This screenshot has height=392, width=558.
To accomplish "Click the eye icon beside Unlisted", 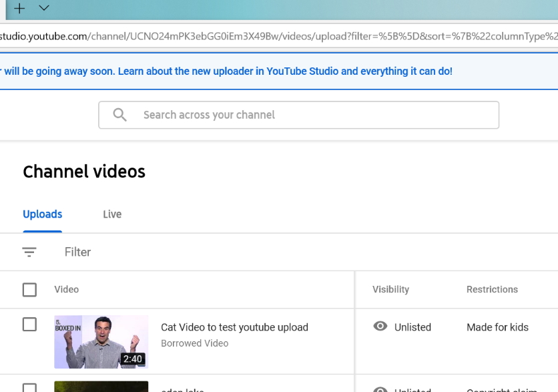I will [x=380, y=327].
